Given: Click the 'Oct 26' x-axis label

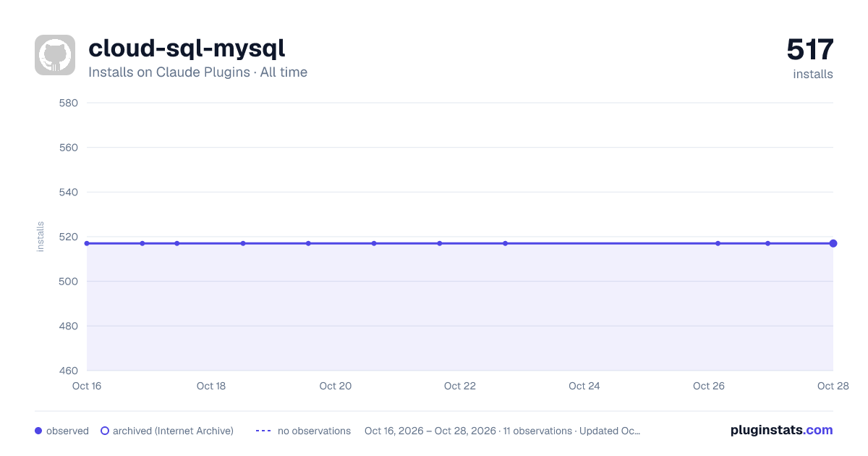Looking at the screenshot, I should tap(709, 386).
